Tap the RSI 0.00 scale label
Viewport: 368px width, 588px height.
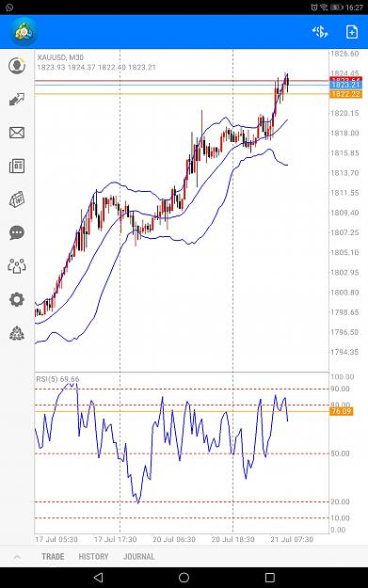(338, 530)
